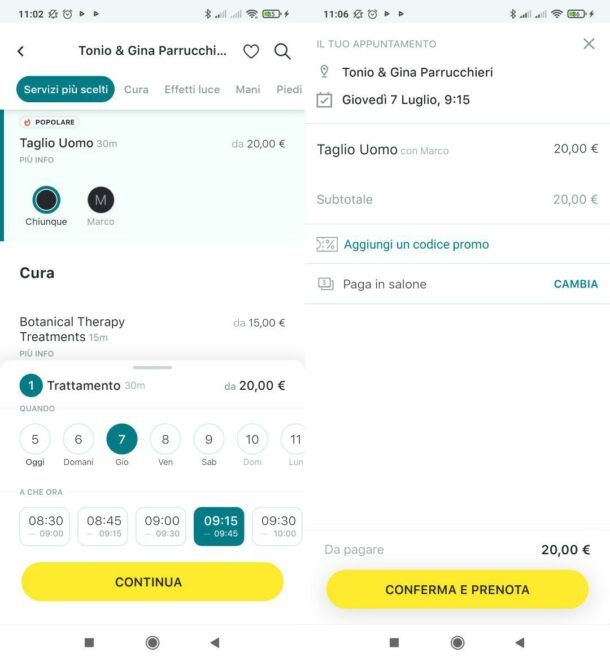Image resolution: width=610 pixels, height=661 pixels.
Task: Tap the yellow CONTINUA button
Action: tap(152, 582)
